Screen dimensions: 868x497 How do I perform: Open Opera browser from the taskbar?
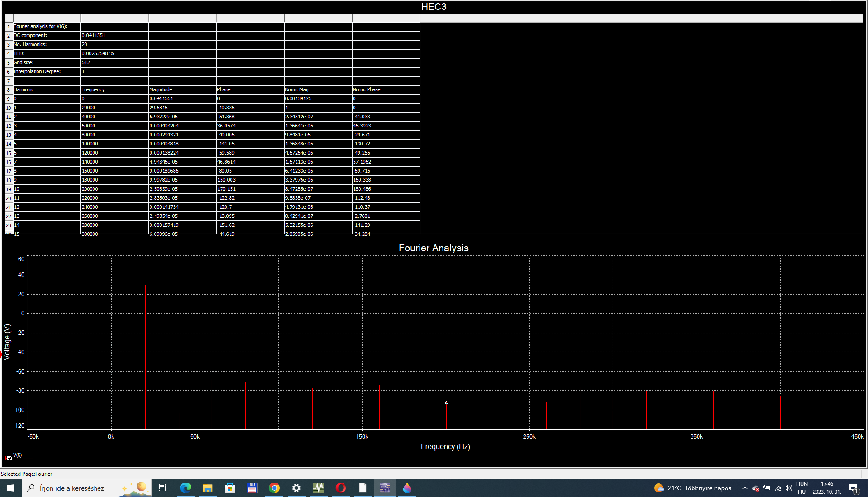tap(341, 488)
